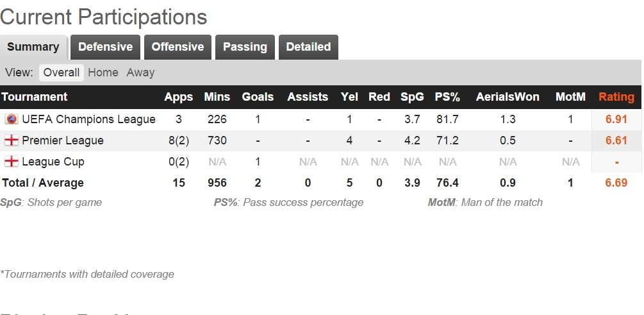Select the Overall view option

tap(62, 72)
